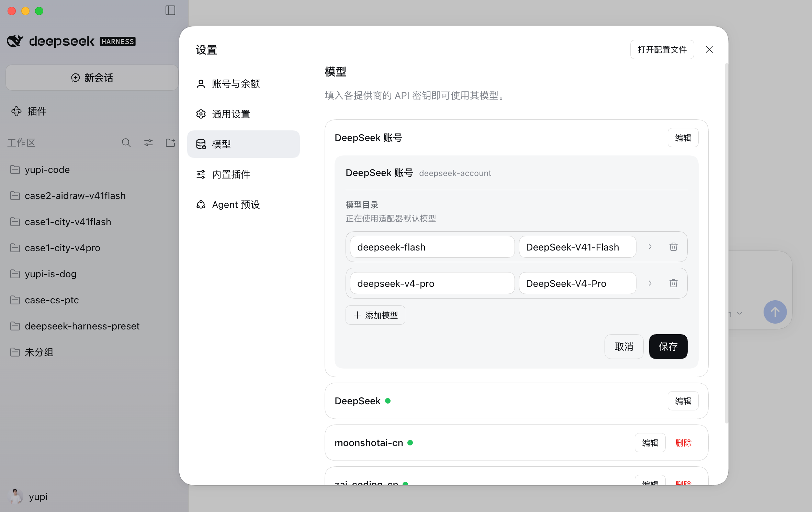Click the HARNESS badge
This screenshot has width=812, height=512.
pyautogui.click(x=118, y=42)
